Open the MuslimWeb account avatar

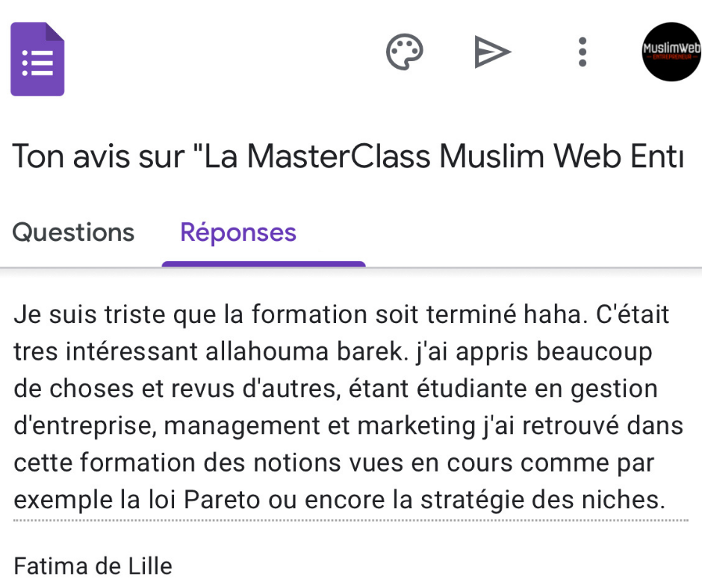coord(671,52)
